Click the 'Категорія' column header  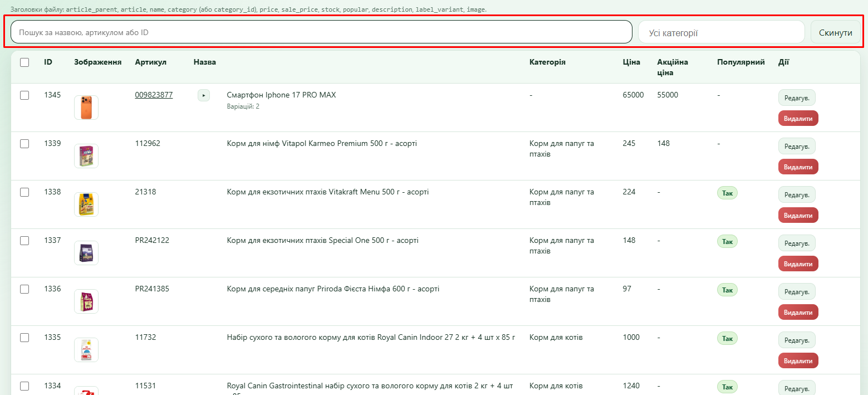point(547,62)
